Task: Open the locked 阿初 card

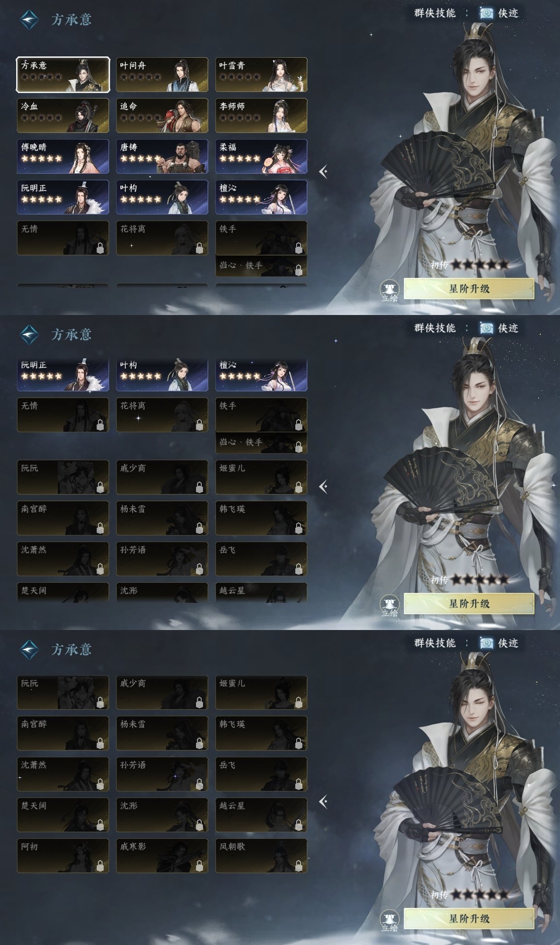Action: coord(63,856)
